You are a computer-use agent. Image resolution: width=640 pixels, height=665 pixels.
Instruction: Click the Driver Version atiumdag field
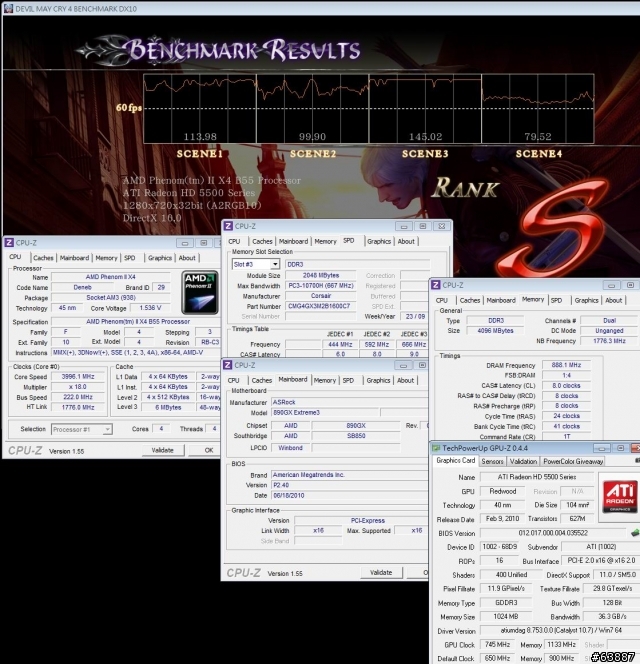click(559, 631)
